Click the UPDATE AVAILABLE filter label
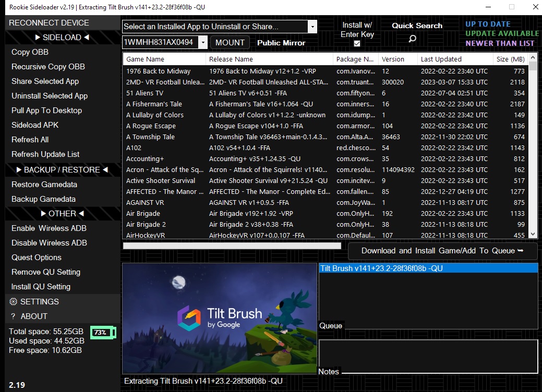This screenshot has height=392, width=542. [502, 33]
